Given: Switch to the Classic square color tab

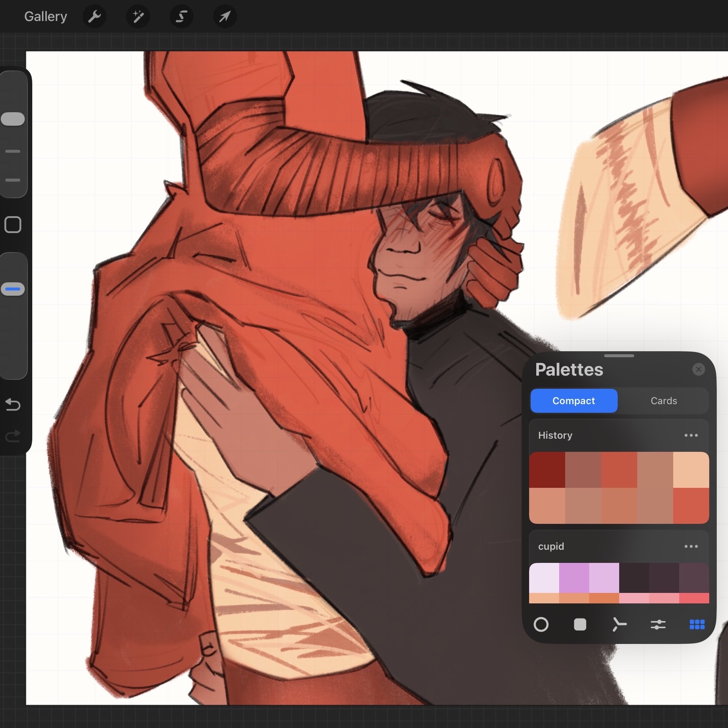Looking at the screenshot, I should (580, 624).
